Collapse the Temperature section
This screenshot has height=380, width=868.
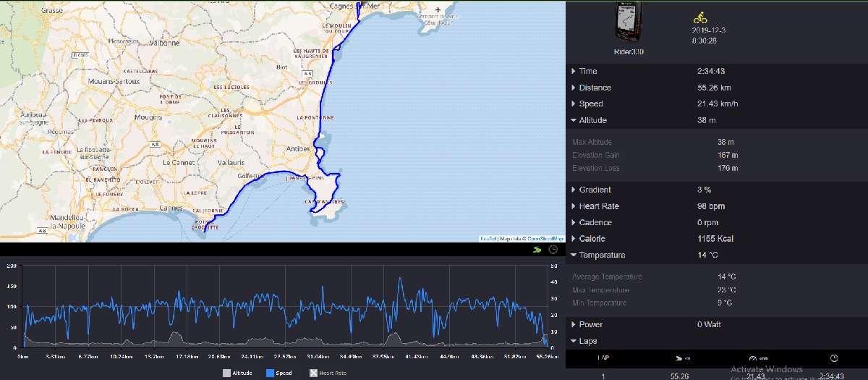(602, 255)
